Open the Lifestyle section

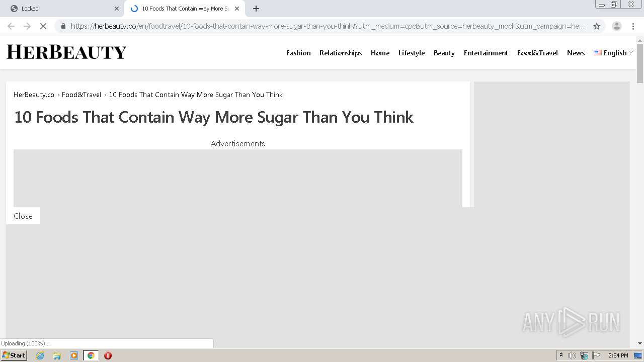coord(412,53)
